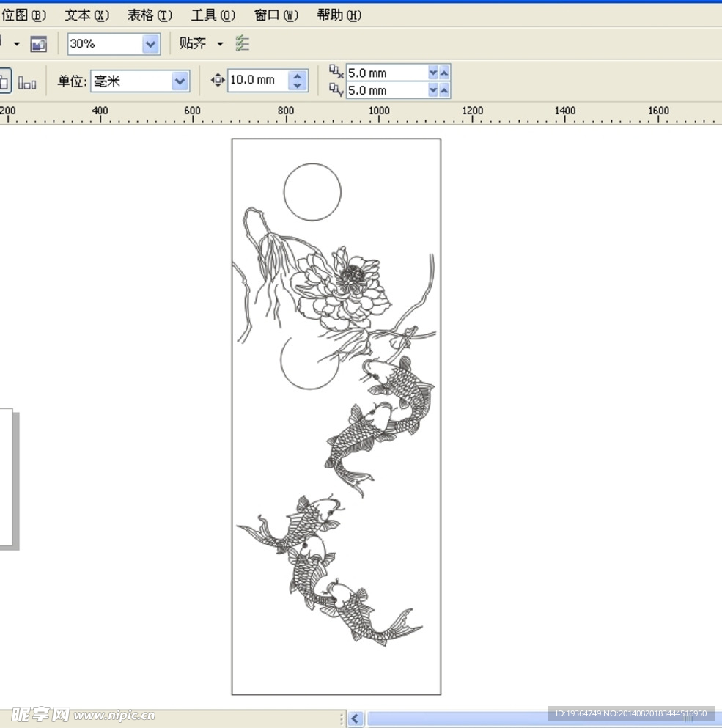Click the welcome screen launcher icon

[x=38, y=45]
